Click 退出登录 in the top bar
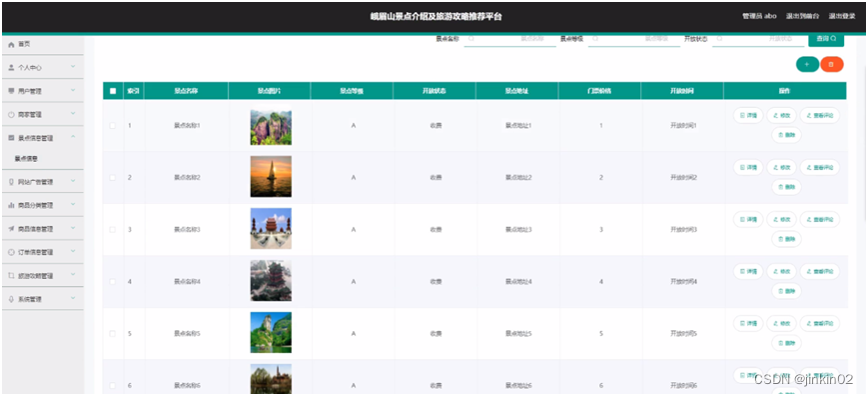868x396 pixels. 841,17
